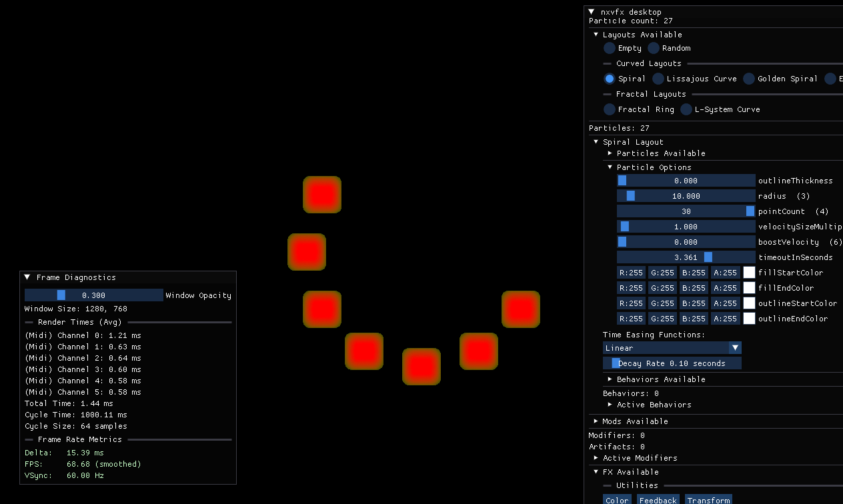Click the Window Opacity slider
The image size is (843, 504).
pos(94,295)
